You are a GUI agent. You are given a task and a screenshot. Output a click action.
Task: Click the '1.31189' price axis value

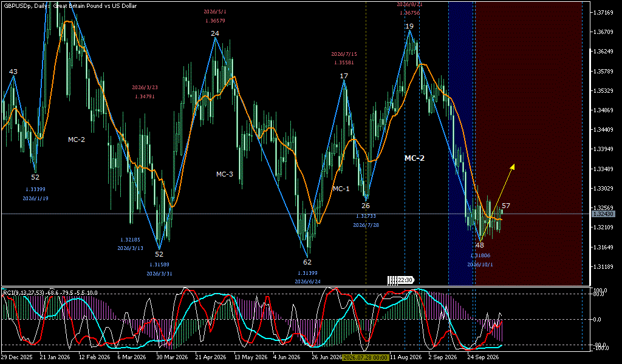coord(603,266)
